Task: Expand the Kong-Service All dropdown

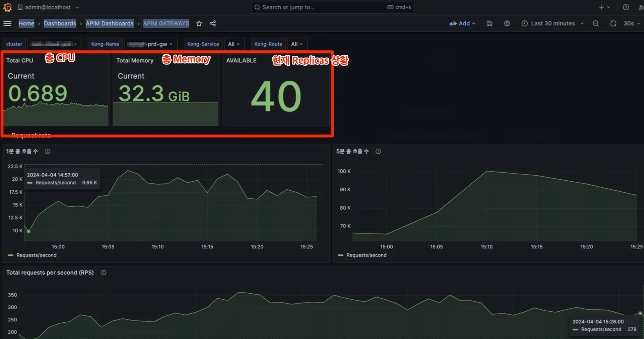Action: [234, 44]
